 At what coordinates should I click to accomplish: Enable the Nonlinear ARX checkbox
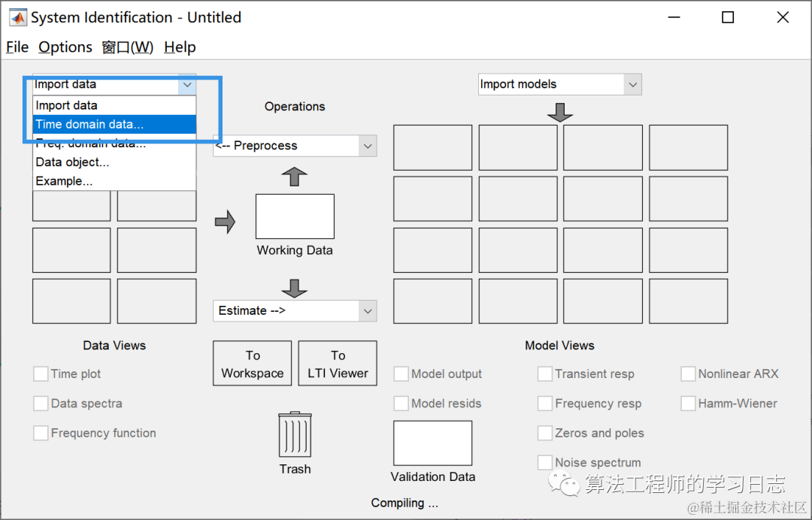click(688, 373)
